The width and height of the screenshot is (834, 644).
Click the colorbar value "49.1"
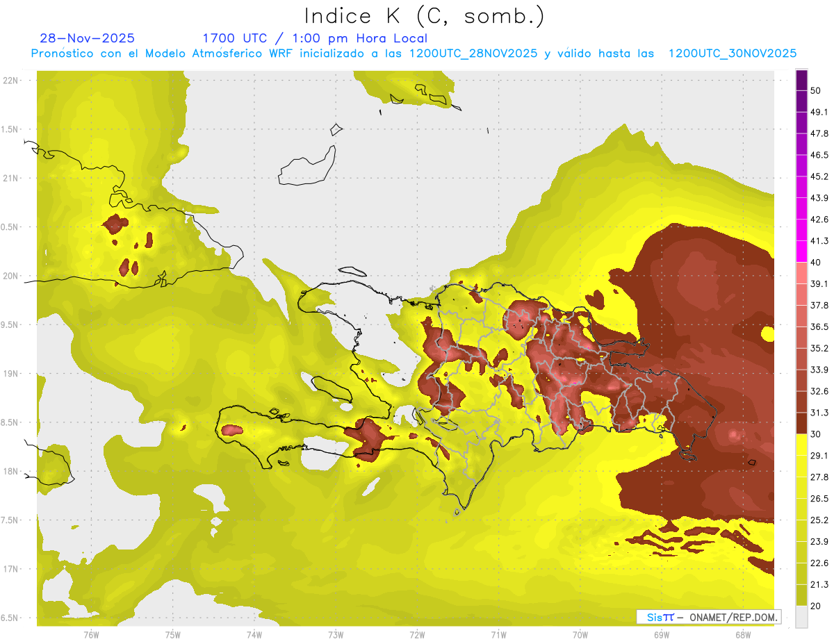(820, 112)
